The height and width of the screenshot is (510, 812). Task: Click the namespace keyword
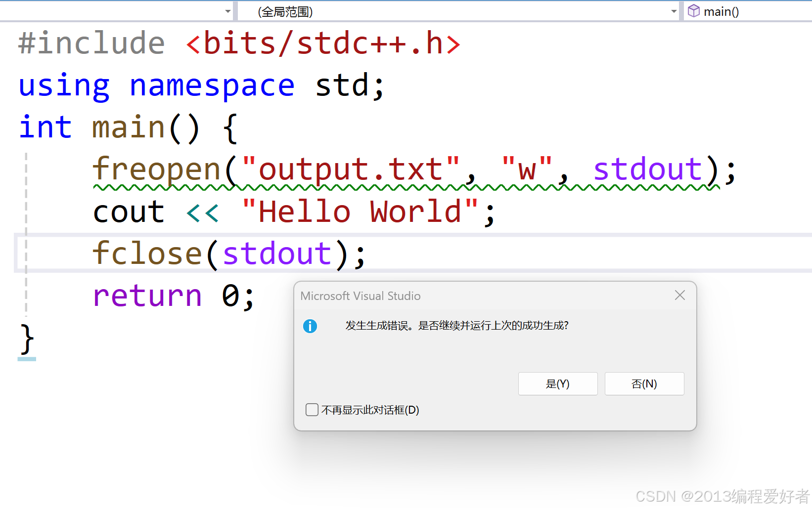pyautogui.click(x=212, y=85)
